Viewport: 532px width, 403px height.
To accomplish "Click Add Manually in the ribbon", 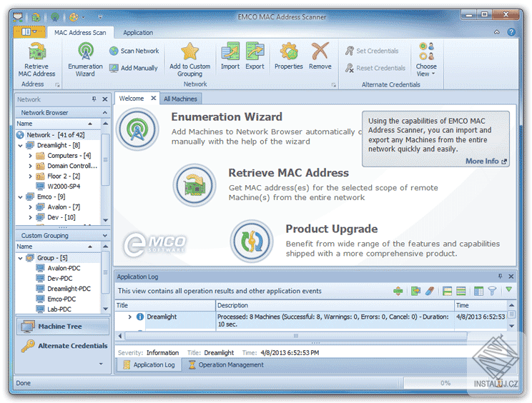I will [x=134, y=68].
